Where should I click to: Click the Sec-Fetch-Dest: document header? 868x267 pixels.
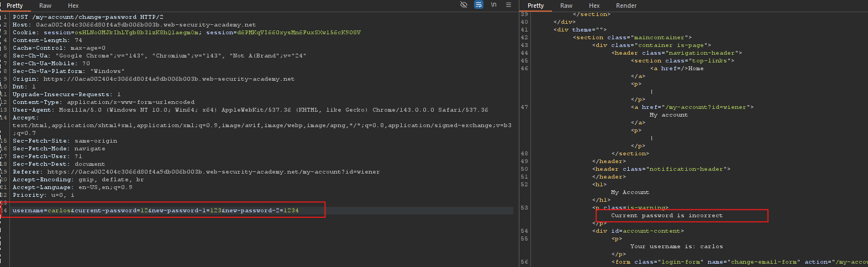pos(59,164)
